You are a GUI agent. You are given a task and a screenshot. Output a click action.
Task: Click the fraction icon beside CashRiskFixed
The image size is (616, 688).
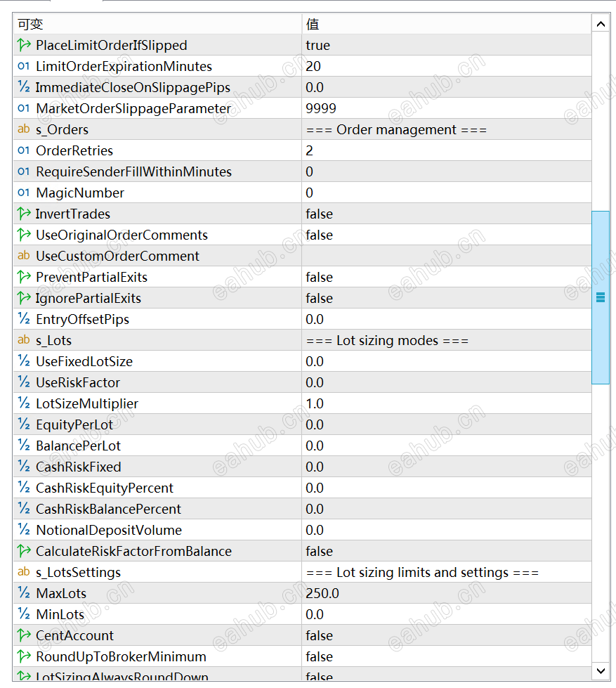[x=24, y=466]
